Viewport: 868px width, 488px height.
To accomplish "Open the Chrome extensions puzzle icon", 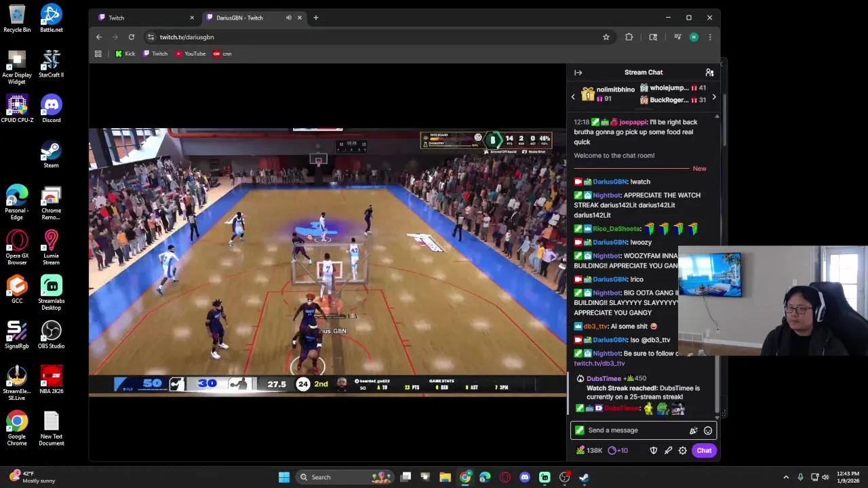I will (x=629, y=37).
